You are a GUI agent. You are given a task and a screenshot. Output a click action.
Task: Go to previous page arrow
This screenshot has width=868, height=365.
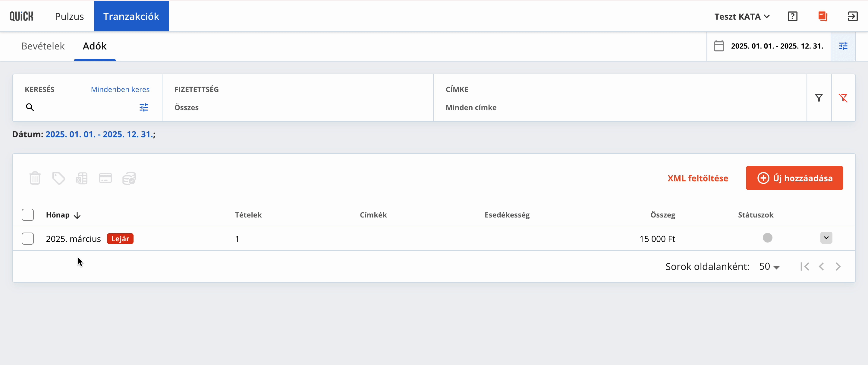click(x=822, y=266)
